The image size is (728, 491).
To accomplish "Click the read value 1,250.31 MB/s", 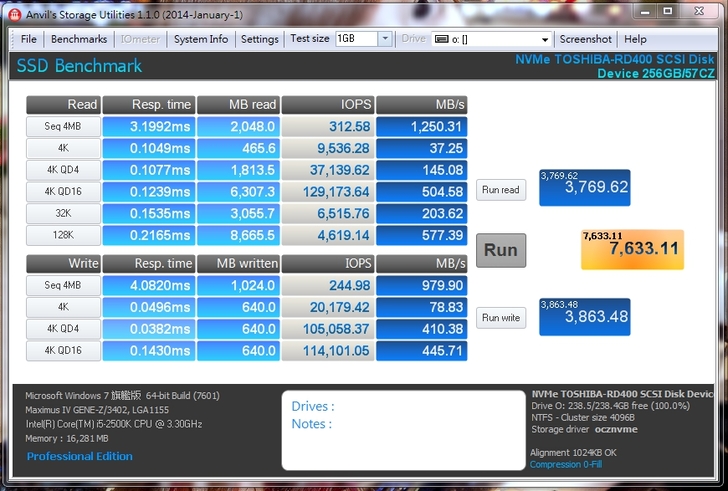I will [422, 127].
